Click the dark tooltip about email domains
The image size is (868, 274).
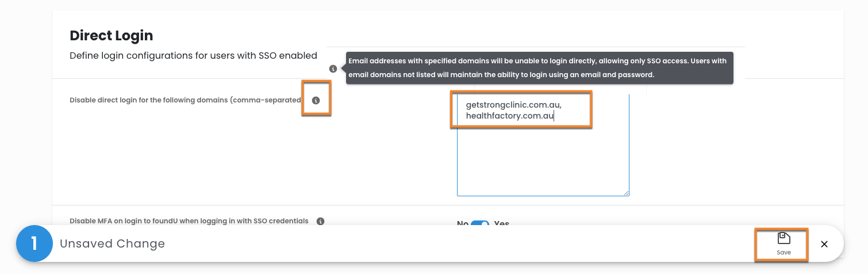click(x=539, y=68)
